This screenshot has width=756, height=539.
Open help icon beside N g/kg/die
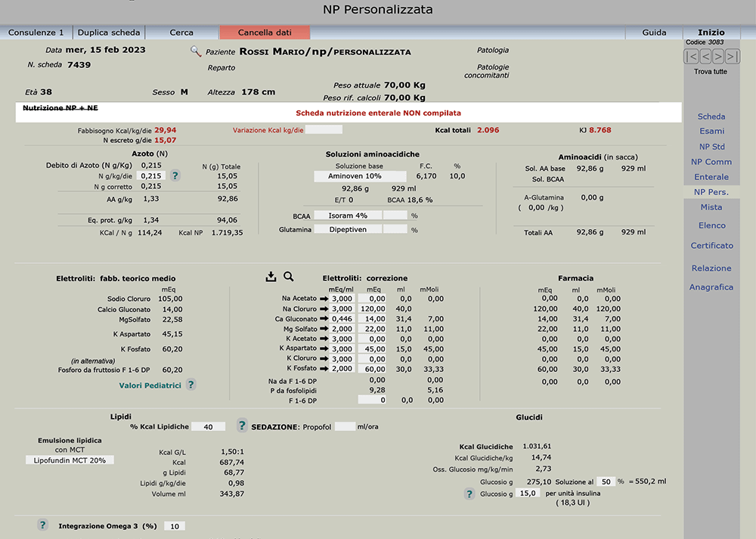pos(175,176)
